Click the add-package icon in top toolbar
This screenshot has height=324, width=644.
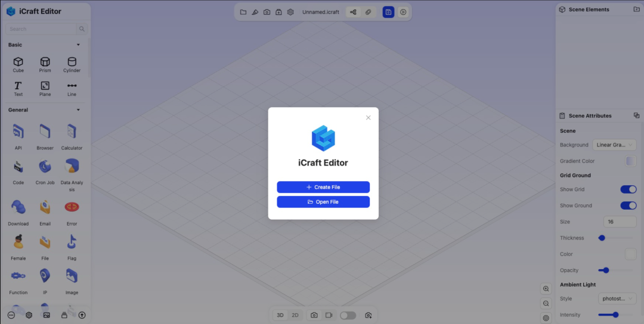[278, 13]
